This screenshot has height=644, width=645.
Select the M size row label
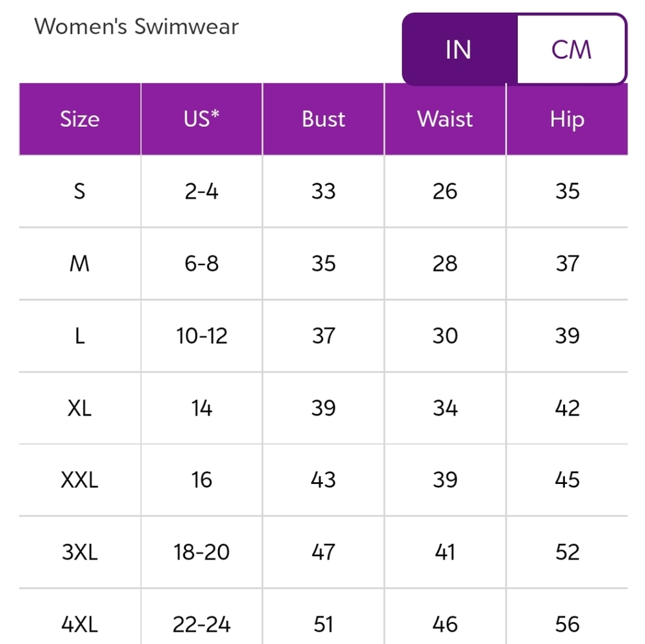coord(80,263)
